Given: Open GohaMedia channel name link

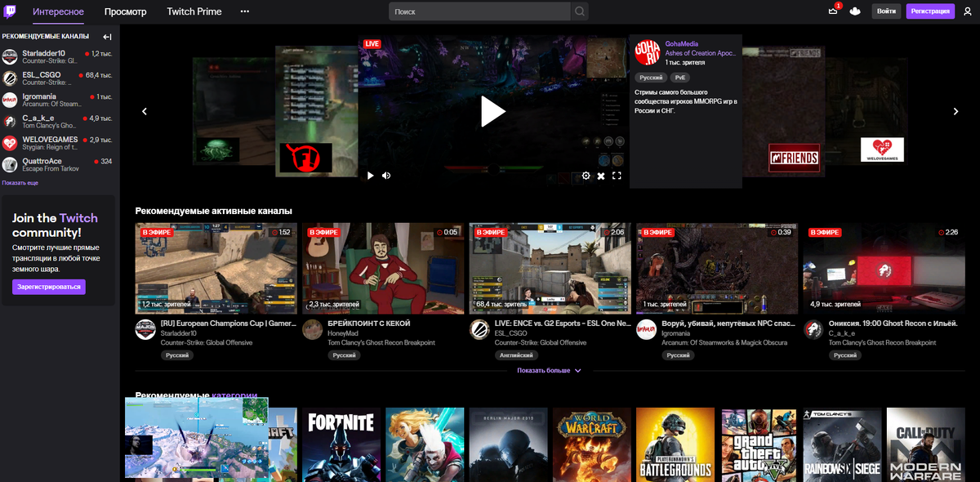Looking at the screenshot, I should [682, 43].
